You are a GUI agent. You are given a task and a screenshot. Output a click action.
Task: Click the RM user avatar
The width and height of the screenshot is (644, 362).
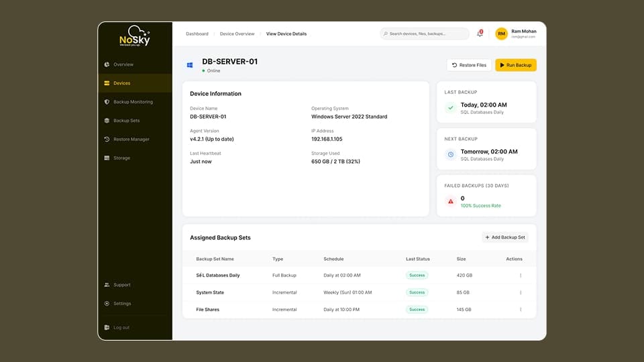501,34
